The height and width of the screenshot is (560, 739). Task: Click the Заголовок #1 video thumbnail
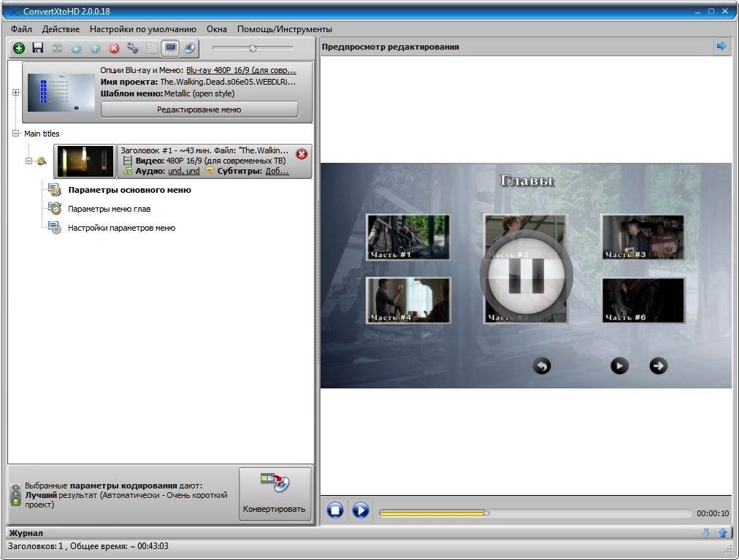pyautogui.click(x=85, y=161)
